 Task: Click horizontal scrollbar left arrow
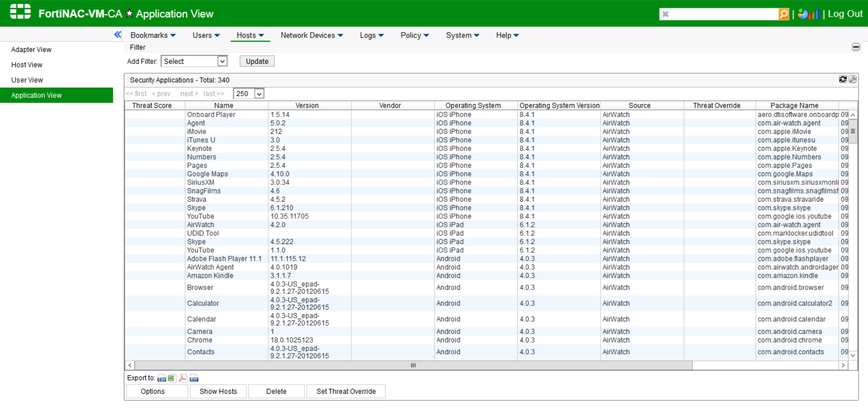(130, 365)
